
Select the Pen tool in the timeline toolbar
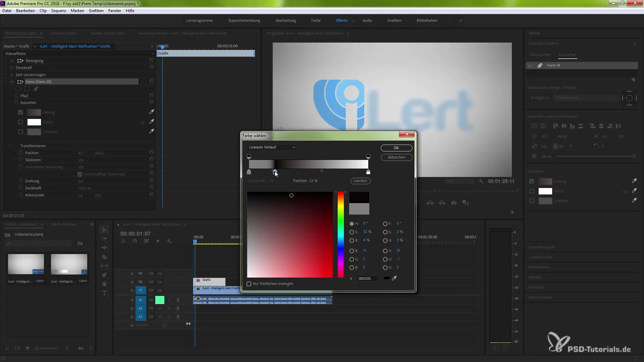[104, 275]
